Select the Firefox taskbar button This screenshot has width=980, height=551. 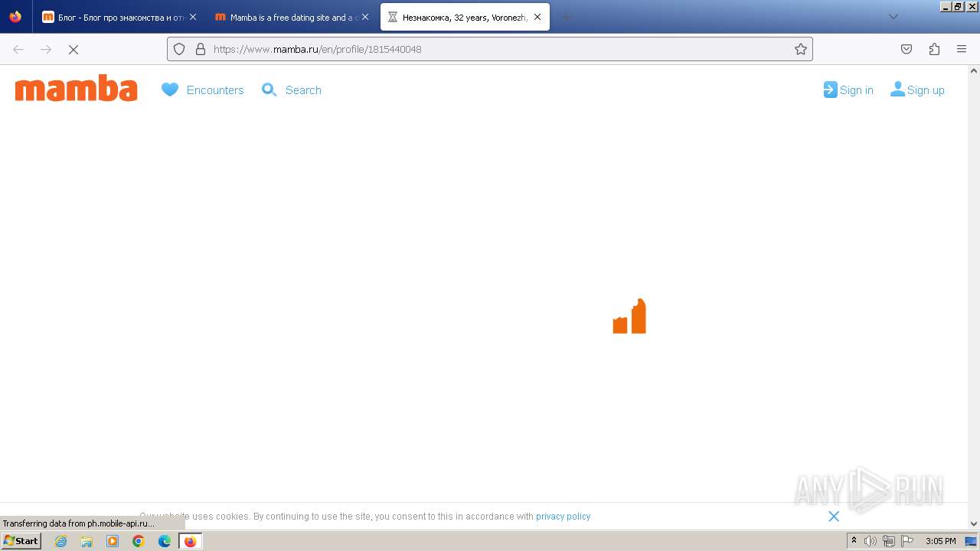click(x=191, y=541)
